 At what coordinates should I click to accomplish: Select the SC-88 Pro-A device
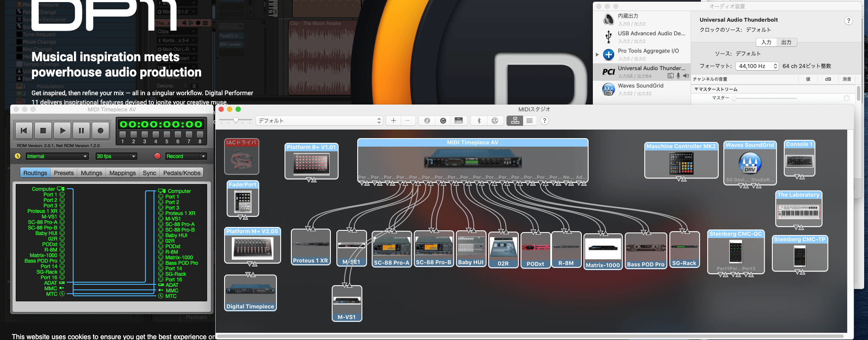392,249
